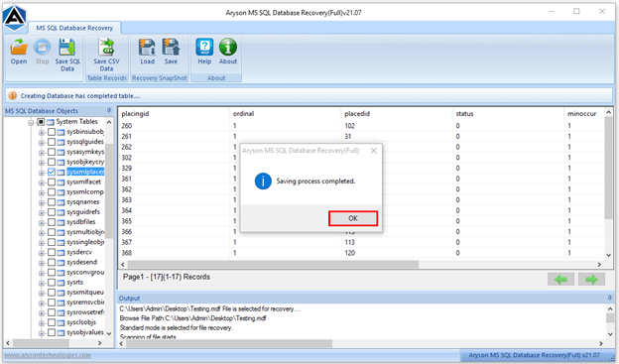Open the About info icon
The height and width of the screenshot is (364, 619).
click(x=228, y=48)
